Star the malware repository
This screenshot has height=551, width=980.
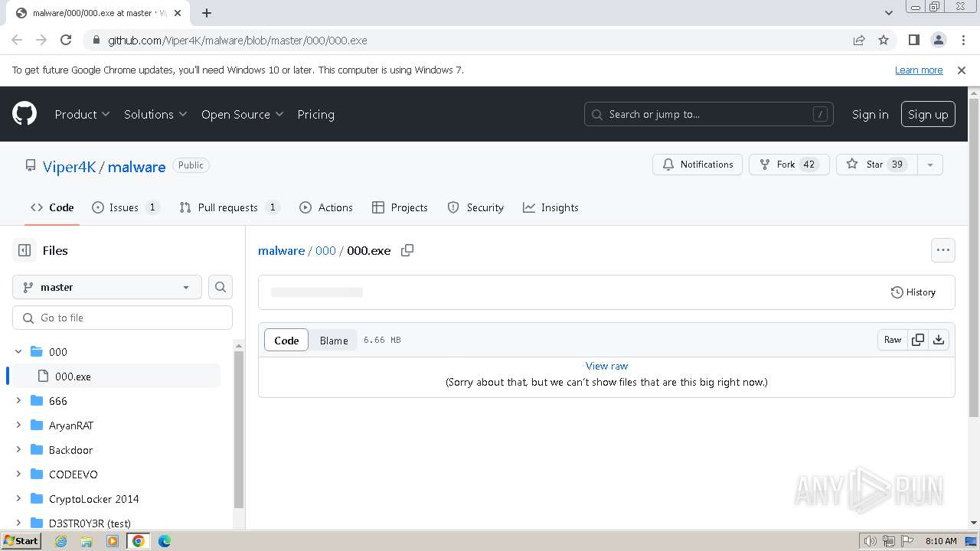click(x=877, y=165)
